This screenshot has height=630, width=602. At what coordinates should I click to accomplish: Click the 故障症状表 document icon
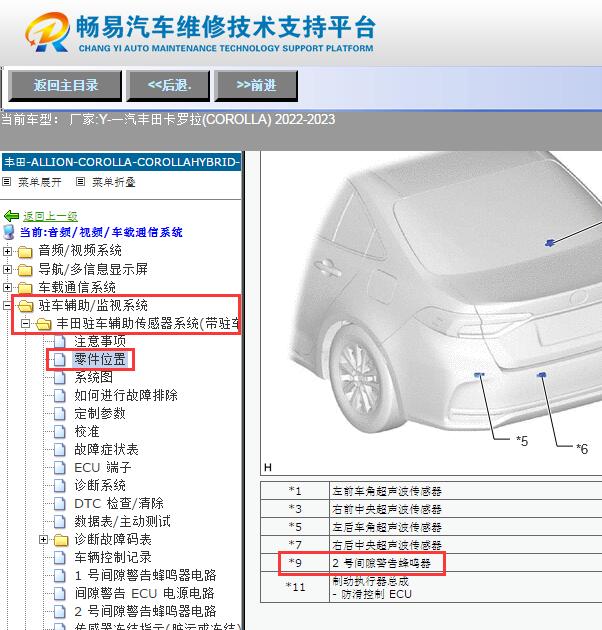click(x=59, y=450)
